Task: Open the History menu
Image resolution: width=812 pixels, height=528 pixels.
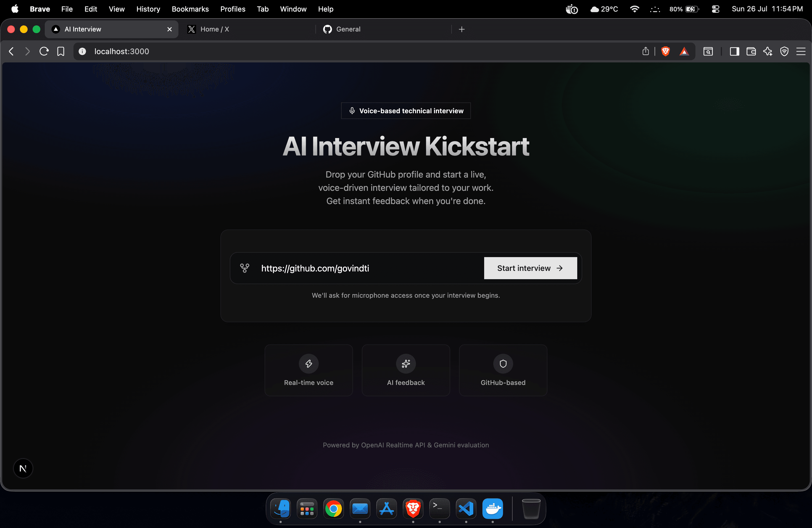Action: 148,9
